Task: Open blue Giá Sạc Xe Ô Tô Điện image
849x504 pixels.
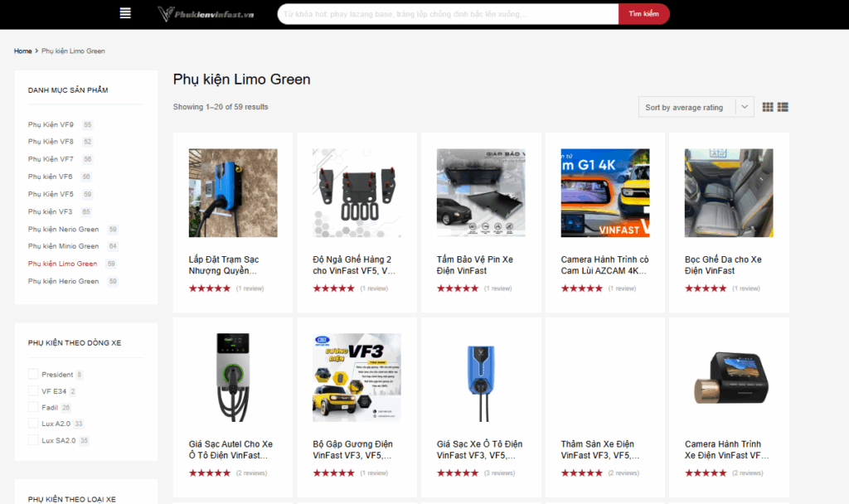Action: click(x=481, y=377)
